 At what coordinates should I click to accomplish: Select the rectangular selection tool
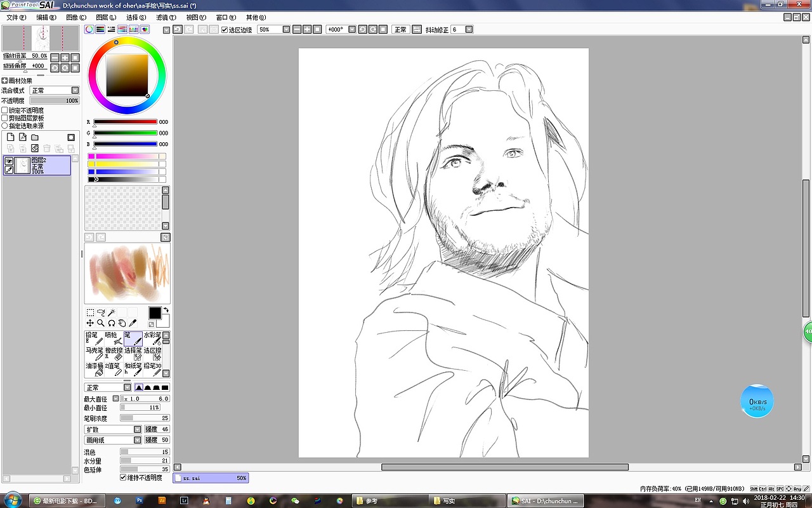pos(90,312)
